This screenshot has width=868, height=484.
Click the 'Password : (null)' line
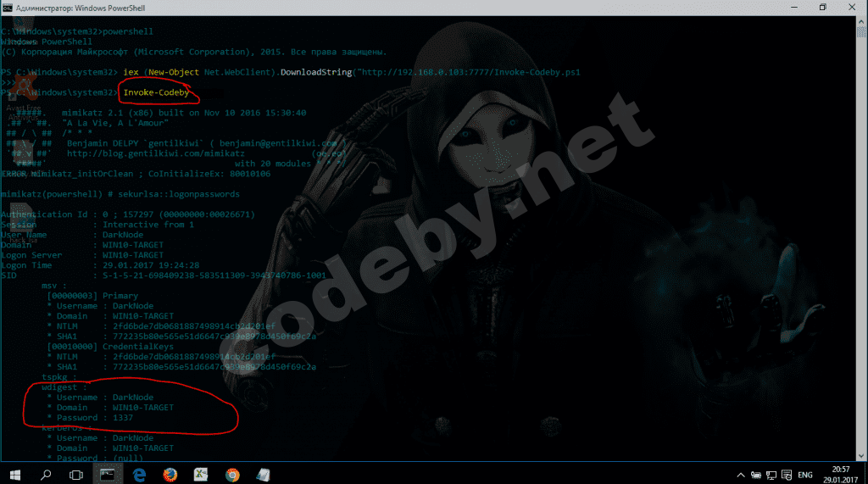[95, 458]
